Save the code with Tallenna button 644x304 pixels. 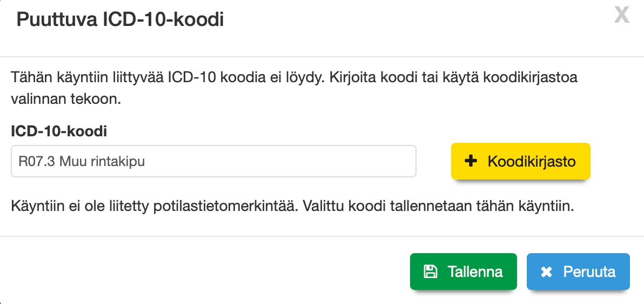pyautogui.click(x=463, y=272)
